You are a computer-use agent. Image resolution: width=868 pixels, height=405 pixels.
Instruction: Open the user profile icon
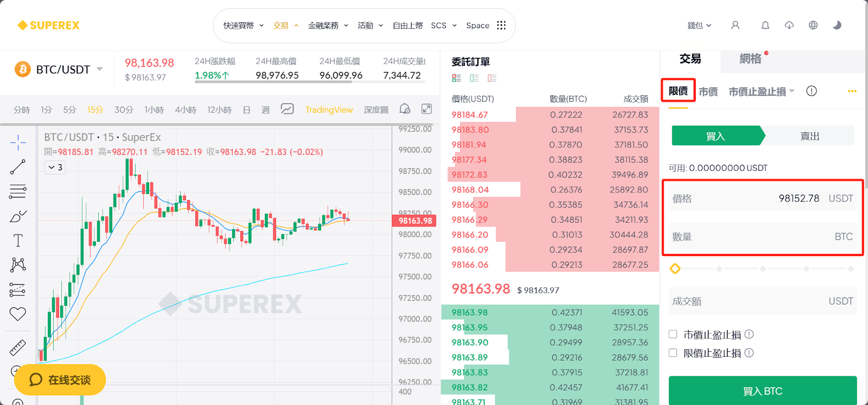click(x=735, y=25)
